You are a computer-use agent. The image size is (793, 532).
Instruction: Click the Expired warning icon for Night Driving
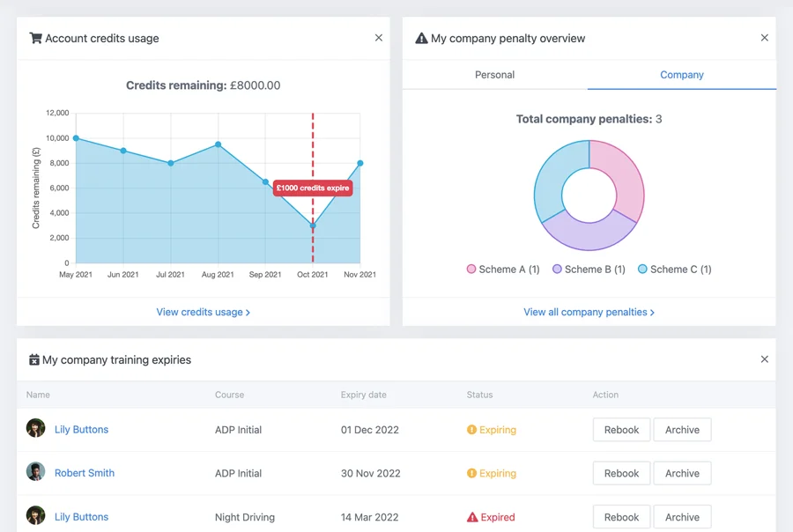[472, 518]
